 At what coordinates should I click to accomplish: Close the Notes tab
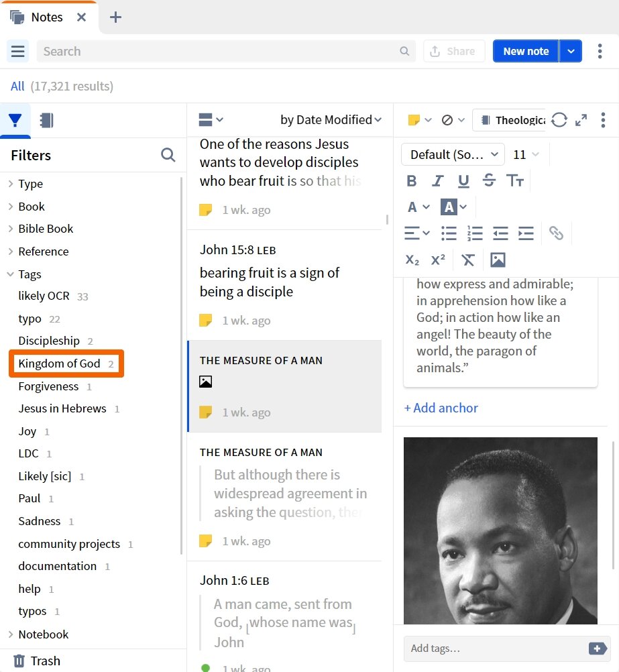(81, 17)
